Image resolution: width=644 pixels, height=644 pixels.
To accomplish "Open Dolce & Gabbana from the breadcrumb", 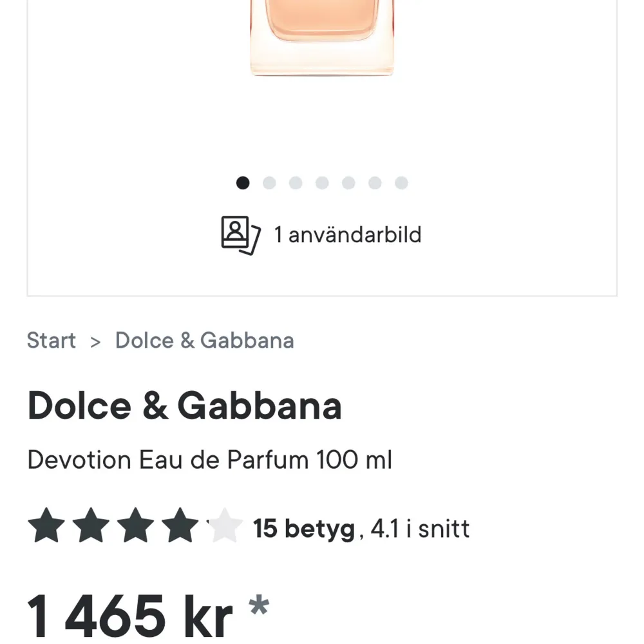I will coord(204,340).
